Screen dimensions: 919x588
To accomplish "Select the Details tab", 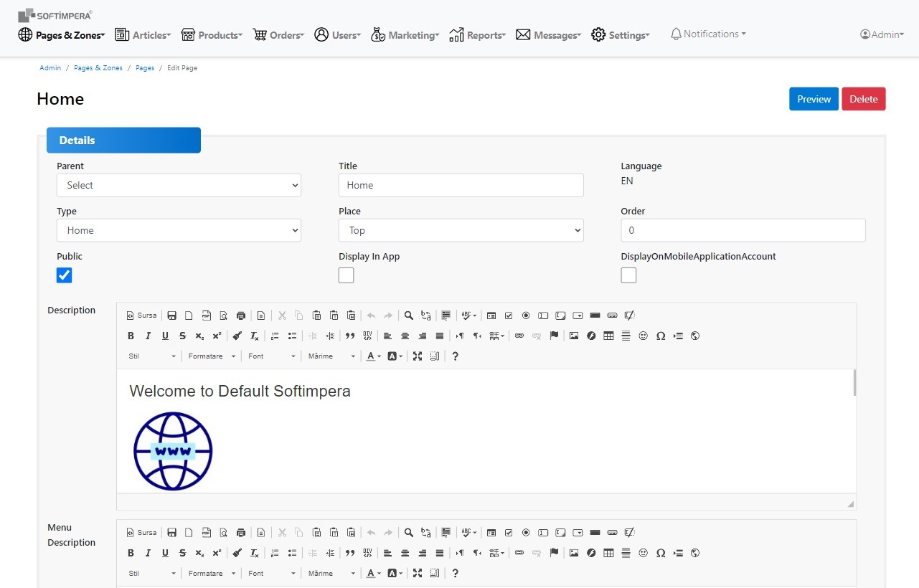I will click(x=123, y=141).
